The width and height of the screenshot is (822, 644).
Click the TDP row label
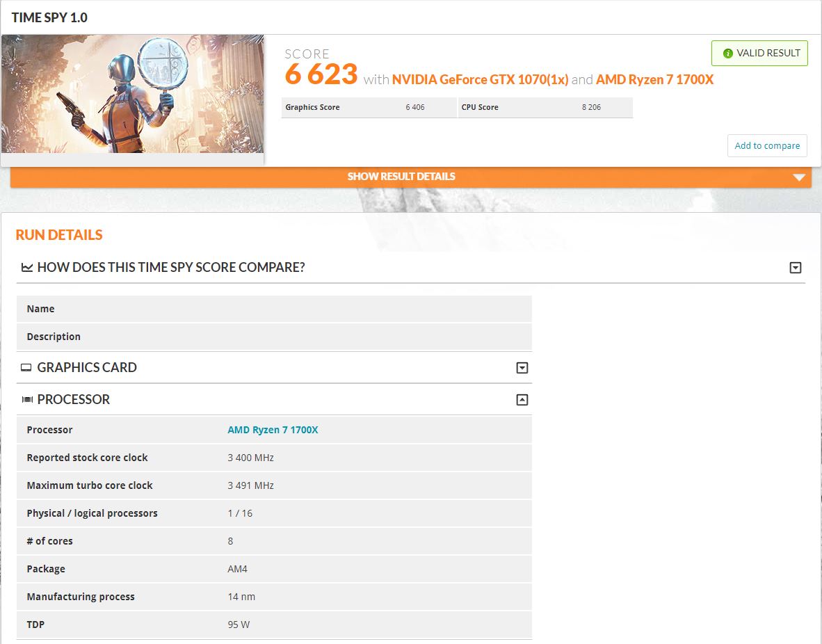pos(35,625)
